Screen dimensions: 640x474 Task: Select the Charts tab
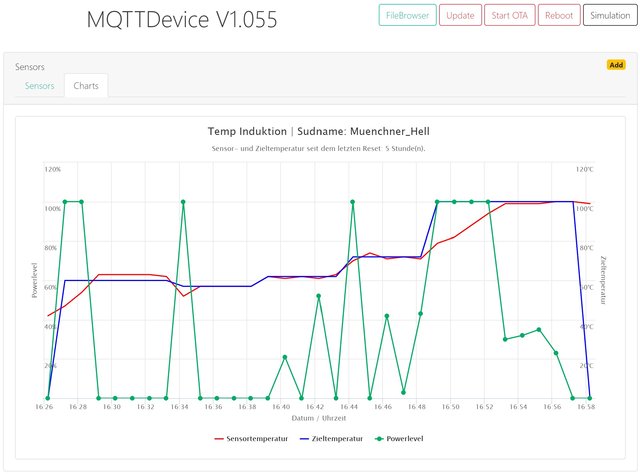pos(86,86)
